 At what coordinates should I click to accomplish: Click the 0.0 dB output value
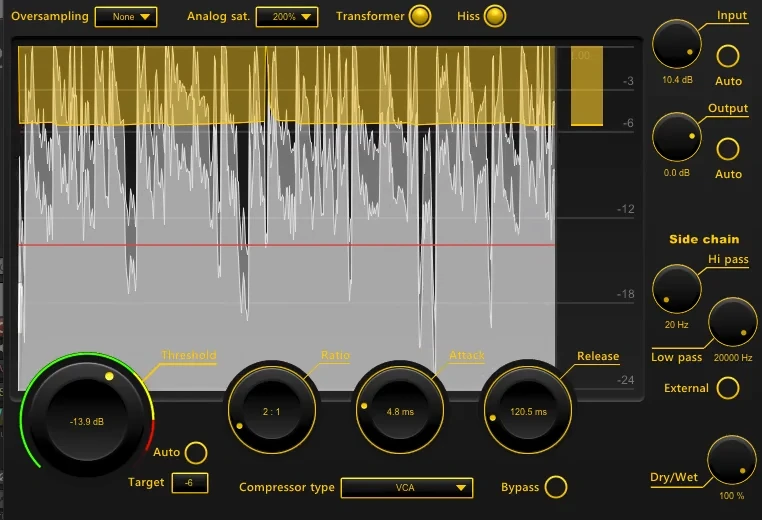point(676,173)
